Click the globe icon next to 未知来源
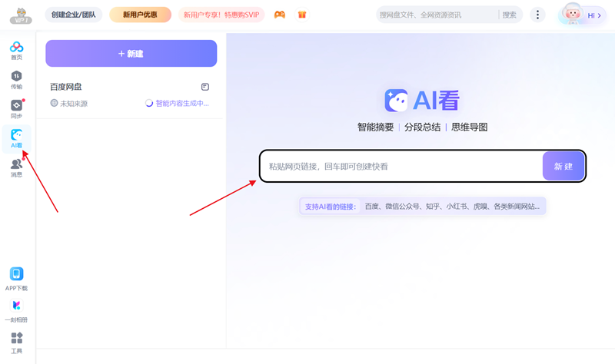Screen dimensions: 615x364 (x=54, y=103)
